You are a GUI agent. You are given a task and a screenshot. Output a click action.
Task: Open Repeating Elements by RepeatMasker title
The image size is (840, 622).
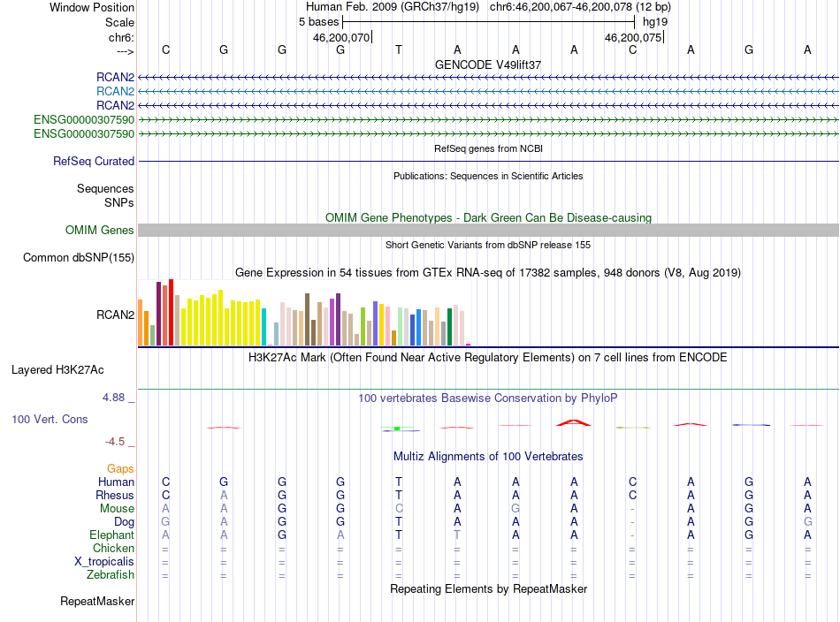(488, 588)
